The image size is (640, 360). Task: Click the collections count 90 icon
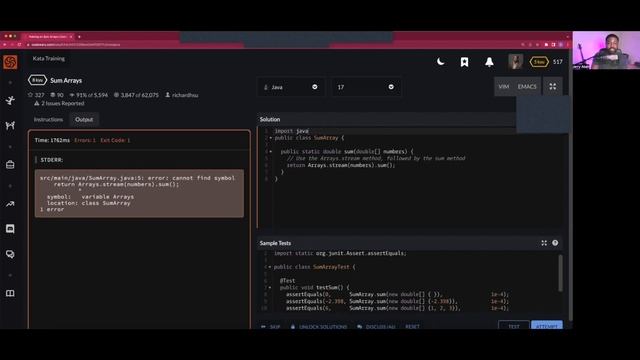point(53,95)
